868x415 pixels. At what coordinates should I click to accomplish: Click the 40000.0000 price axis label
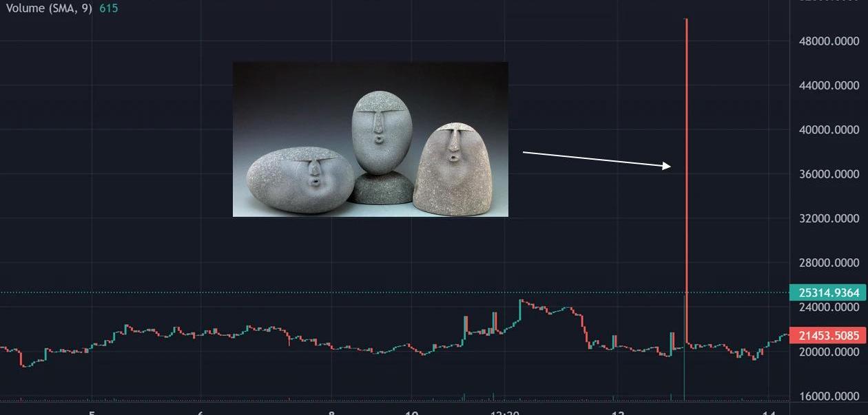point(829,130)
